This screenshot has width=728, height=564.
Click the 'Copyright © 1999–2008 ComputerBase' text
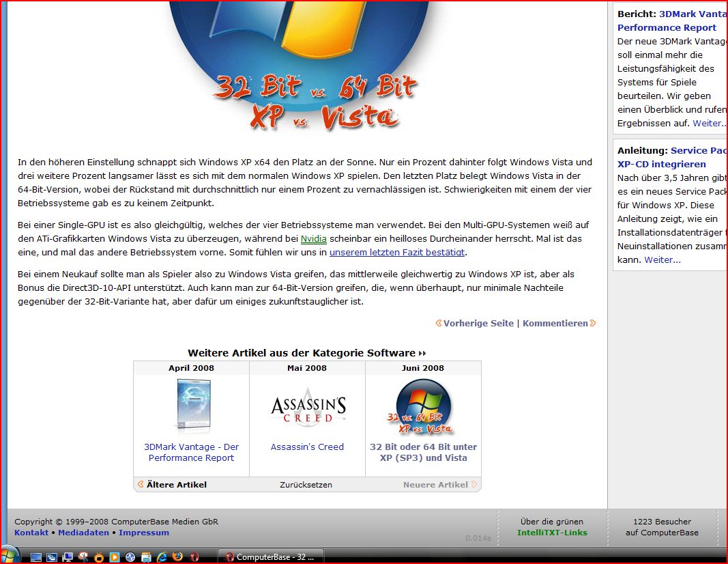click(x=116, y=522)
